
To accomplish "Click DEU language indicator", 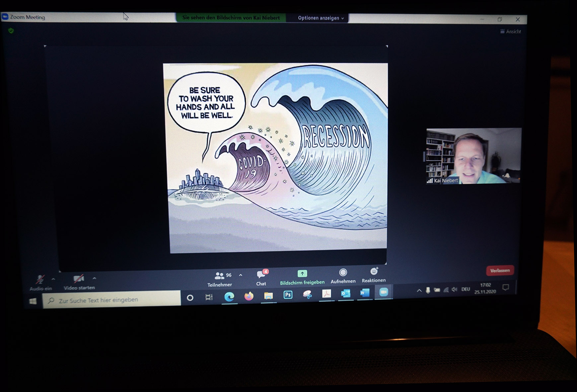I will [x=466, y=289].
